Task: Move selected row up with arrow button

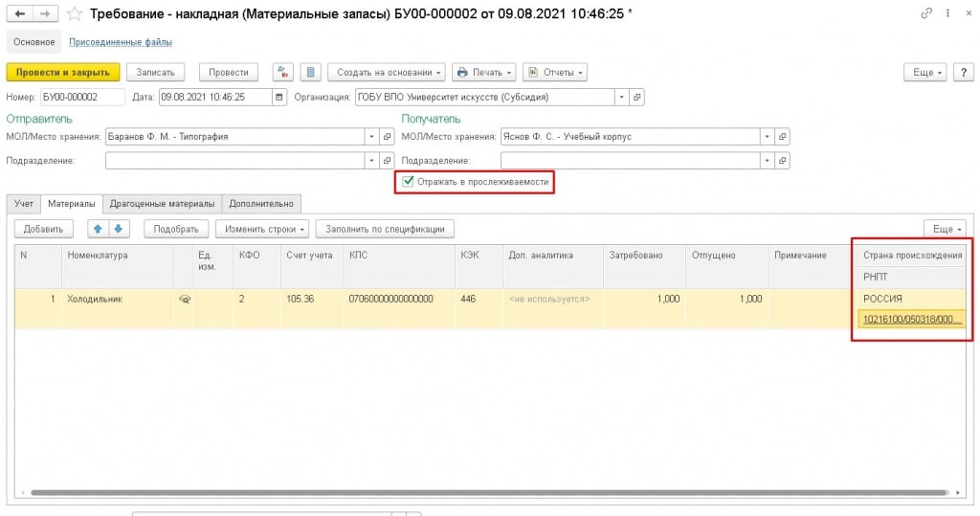Action: (98, 229)
